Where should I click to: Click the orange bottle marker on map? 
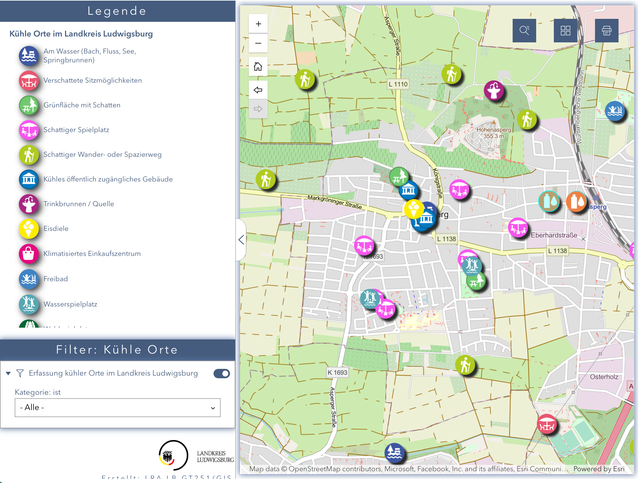click(x=576, y=202)
